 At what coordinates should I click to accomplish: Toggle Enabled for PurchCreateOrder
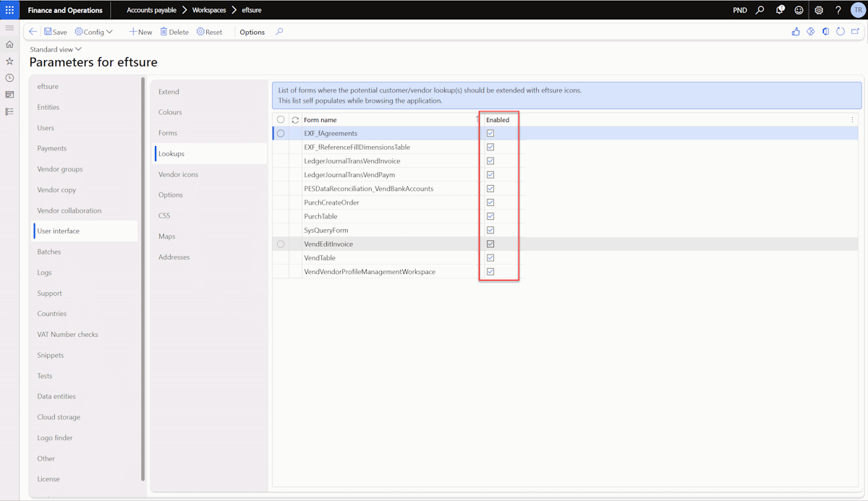pos(490,202)
